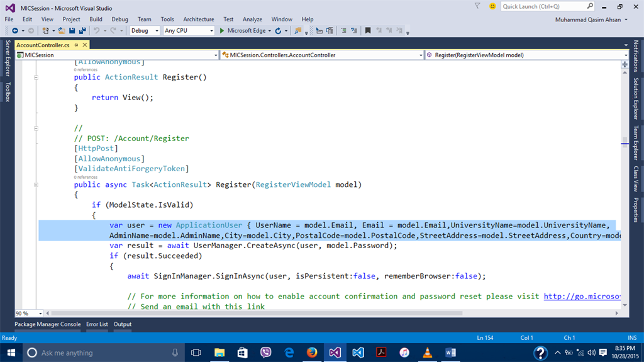Switch to the Error List tab
644x362 pixels.
(97, 324)
